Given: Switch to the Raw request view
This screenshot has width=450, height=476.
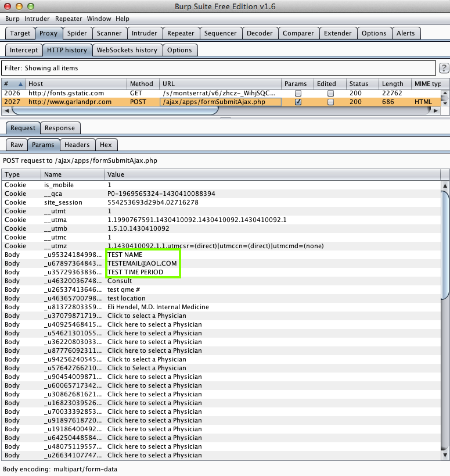Looking at the screenshot, I should [16, 145].
